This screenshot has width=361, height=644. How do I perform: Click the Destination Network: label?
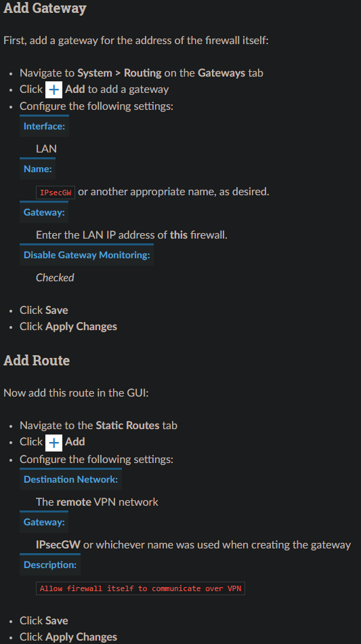tap(70, 479)
